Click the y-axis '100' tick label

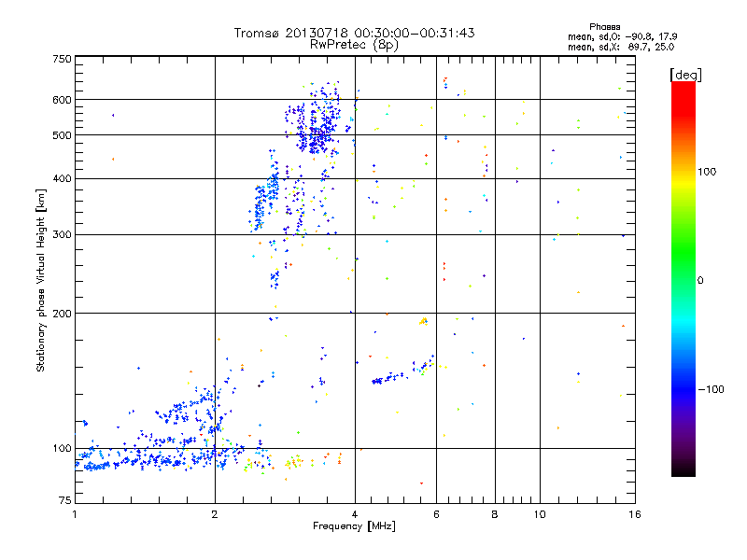tap(62, 449)
